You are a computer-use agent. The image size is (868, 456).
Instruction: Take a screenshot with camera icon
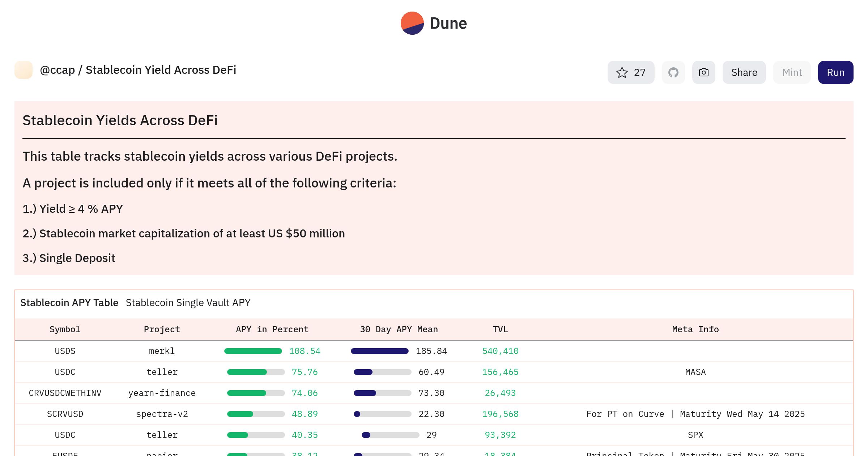(703, 72)
